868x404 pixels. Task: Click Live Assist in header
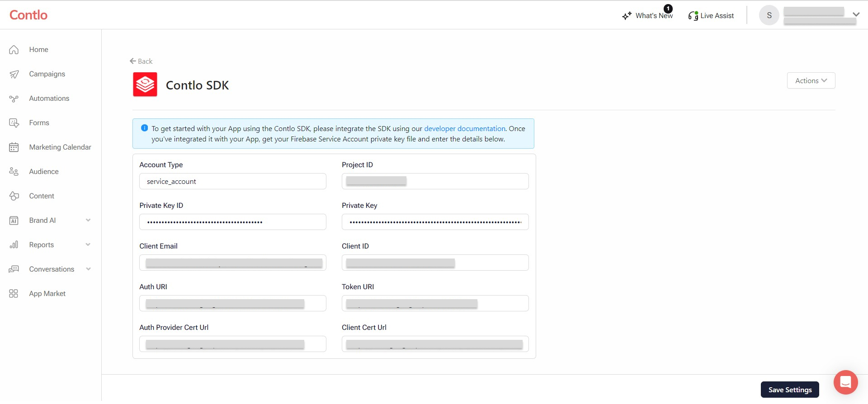717,16
